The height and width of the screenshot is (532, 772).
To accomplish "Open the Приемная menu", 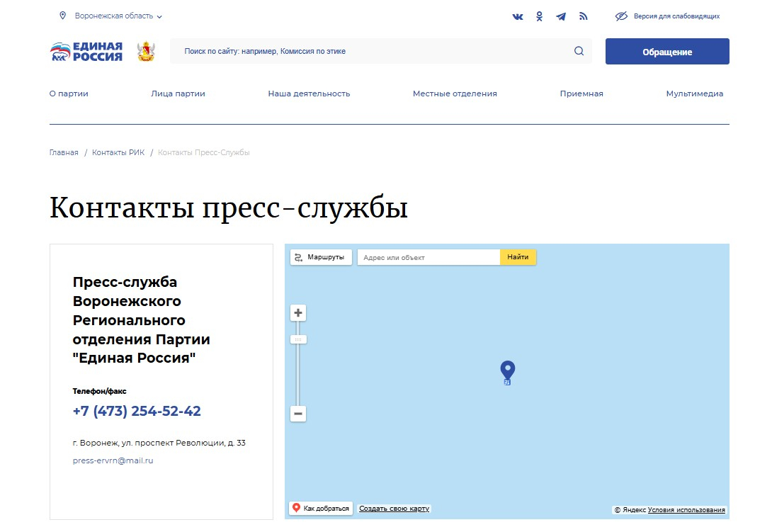I will coord(581,94).
